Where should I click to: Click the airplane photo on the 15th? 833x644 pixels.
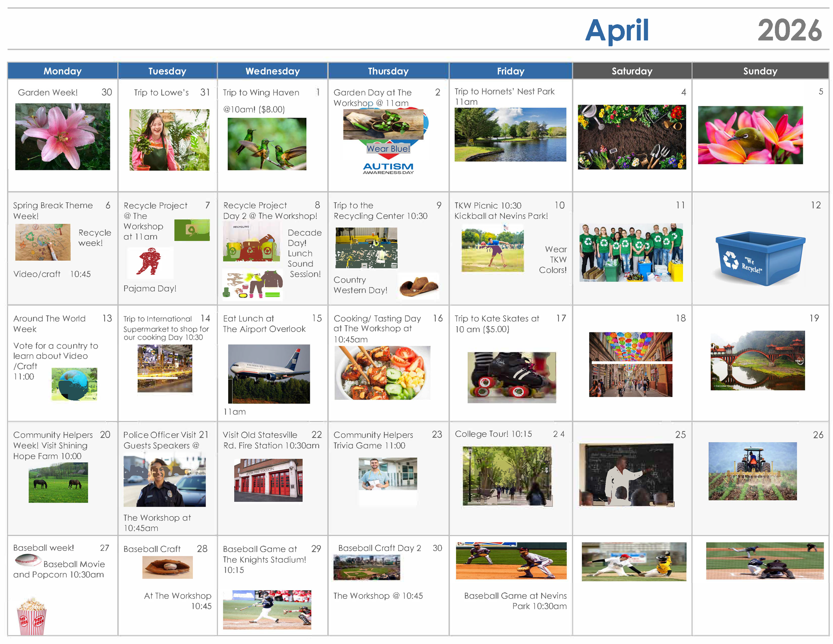click(269, 374)
